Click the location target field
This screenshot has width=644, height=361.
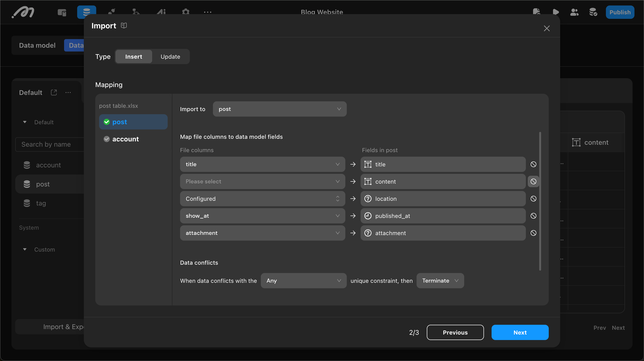tap(443, 199)
